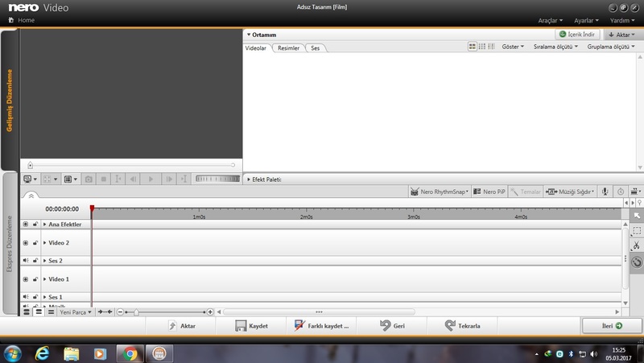Take a snapshot with the camera icon

[89, 179]
